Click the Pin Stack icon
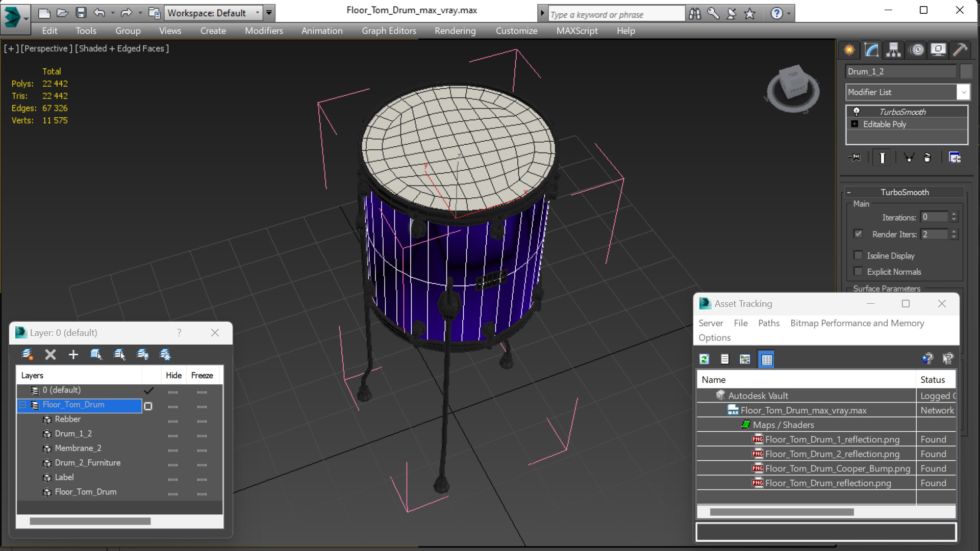The image size is (980, 551). click(x=855, y=158)
